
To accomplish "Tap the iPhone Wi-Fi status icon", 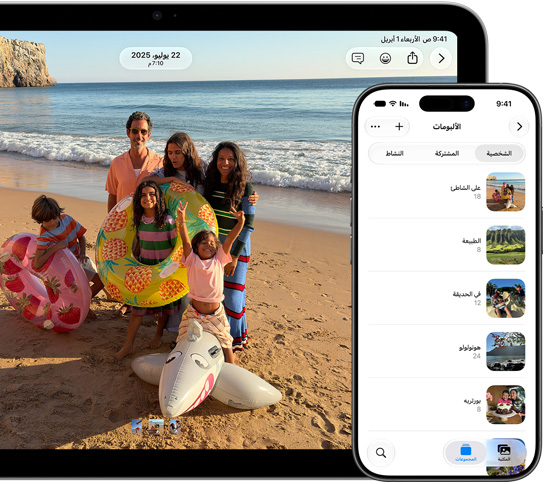I will (x=393, y=103).
